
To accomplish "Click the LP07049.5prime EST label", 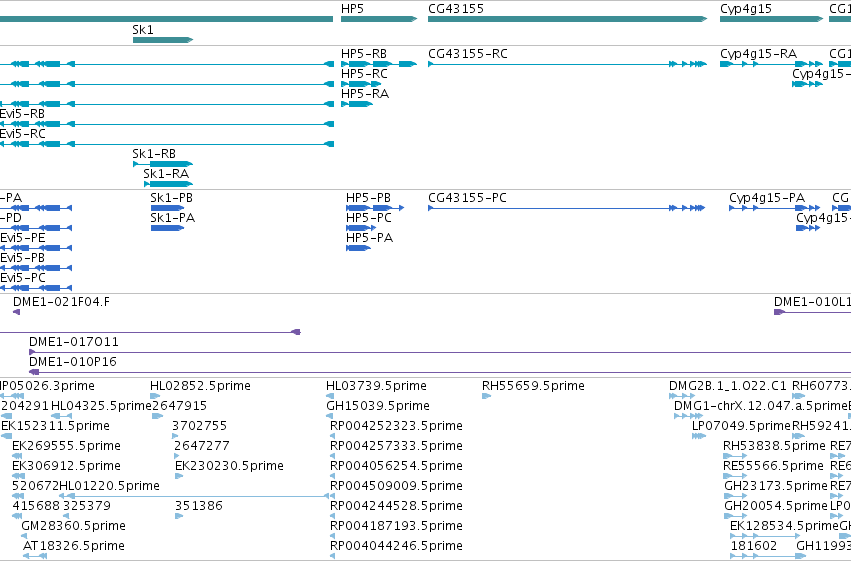I will click(741, 426).
